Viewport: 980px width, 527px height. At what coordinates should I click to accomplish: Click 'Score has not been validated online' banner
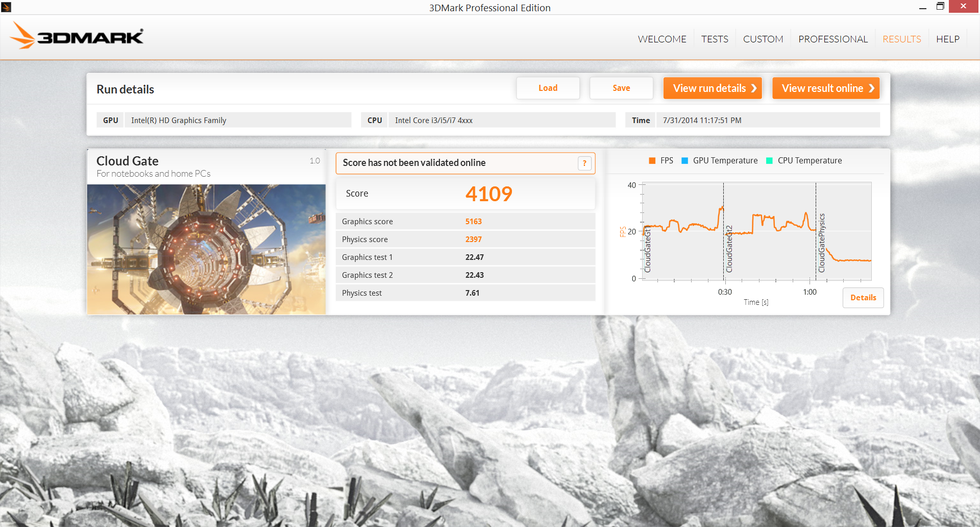(465, 163)
